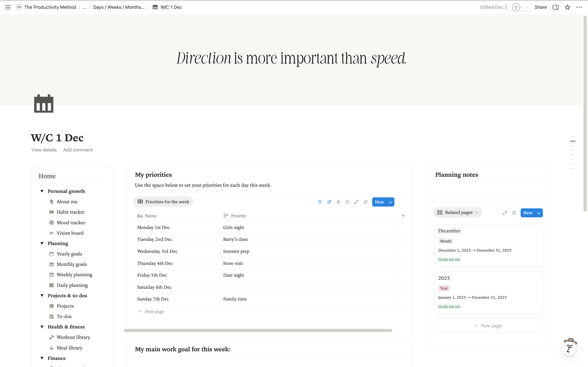Viewport: 588px width, 367px height.
Task: Open automations with the lightning bolt icon
Action: 338,202
